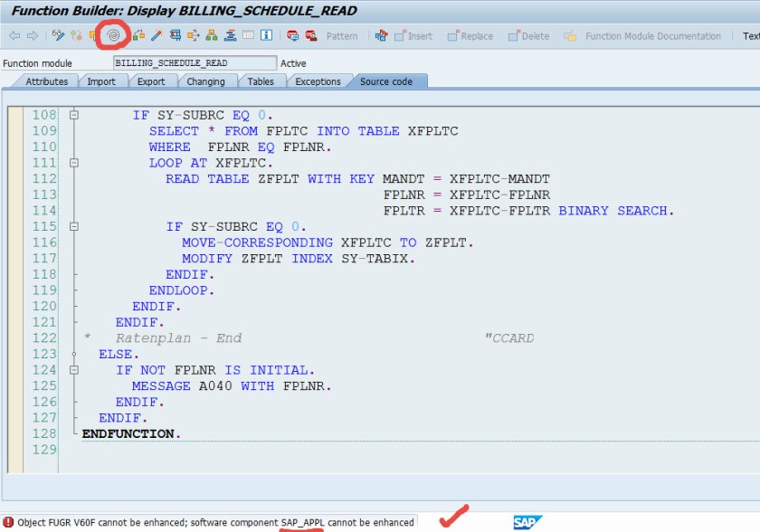760x532 pixels.
Task: Click the Enhance spiral icon in toolbar
Action: (x=113, y=36)
